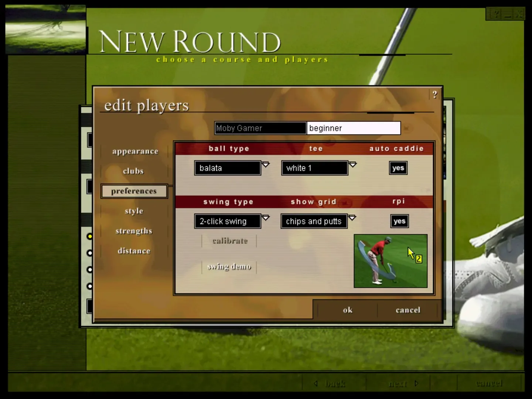The image size is (532, 399).
Task: Toggle the rpi yes button
Action: (399, 221)
